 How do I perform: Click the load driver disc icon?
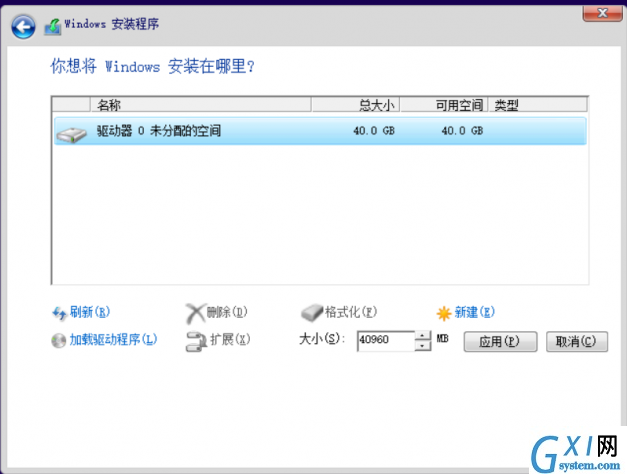pos(58,340)
